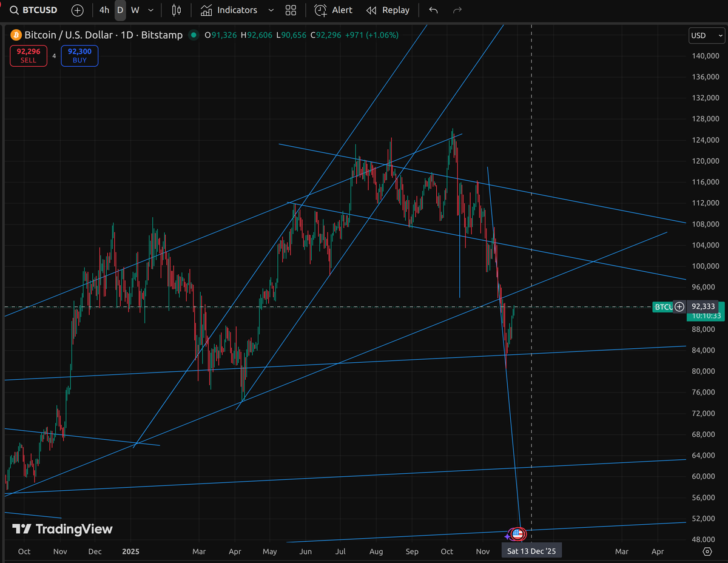The image size is (728, 563).
Task: Expand the timeframe interval dropdown arrow
Action: point(150,10)
